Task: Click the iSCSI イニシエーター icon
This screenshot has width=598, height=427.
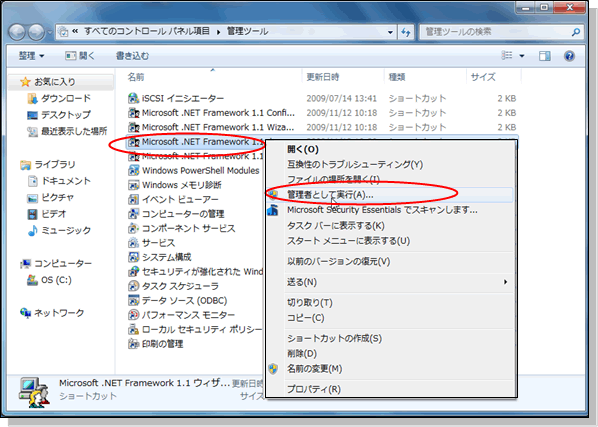Action: (x=133, y=98)
